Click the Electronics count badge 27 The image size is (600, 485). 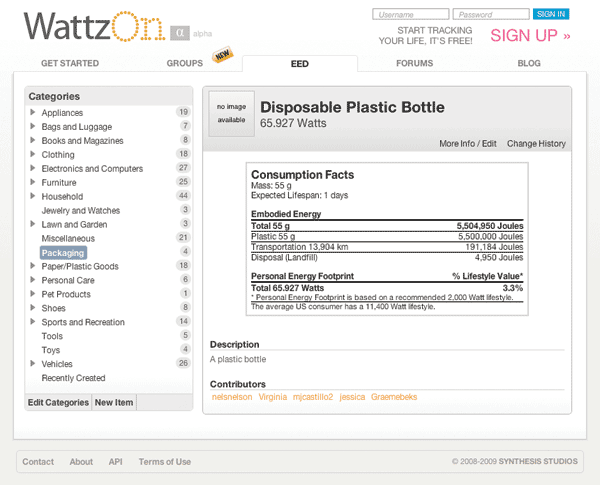(183, 168)
